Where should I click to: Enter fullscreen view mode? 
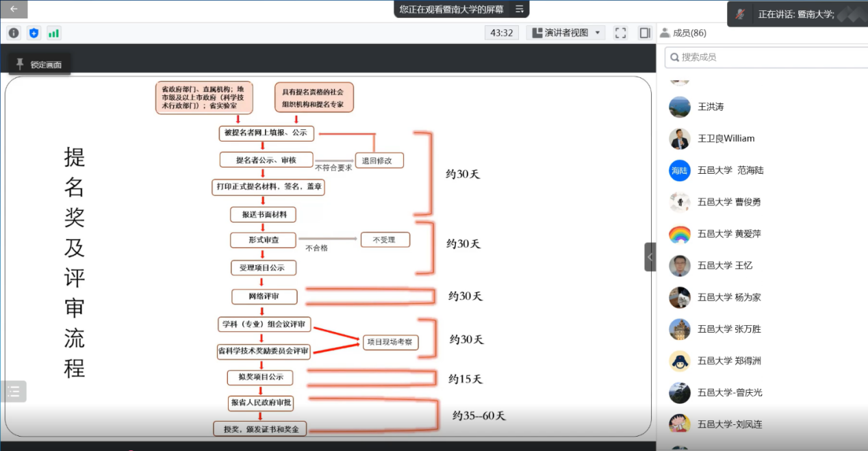620,32
